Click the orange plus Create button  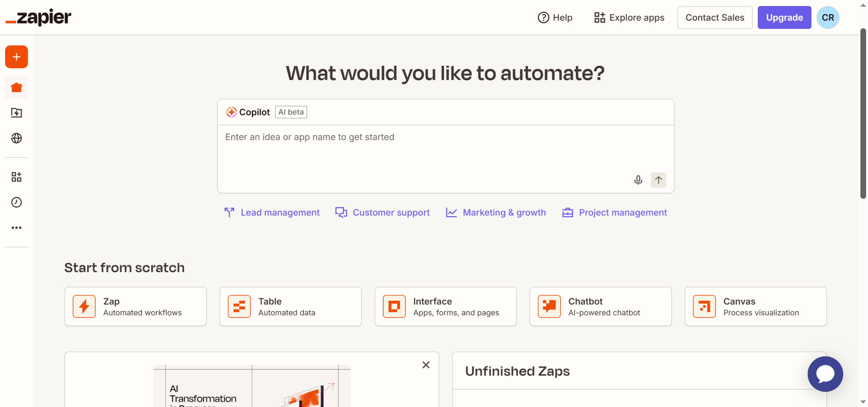[x=16, y=57]
